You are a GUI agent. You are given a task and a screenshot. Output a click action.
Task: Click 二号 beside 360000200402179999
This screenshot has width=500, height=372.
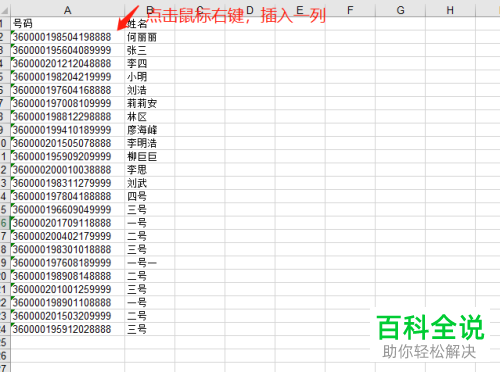point(150,236)
